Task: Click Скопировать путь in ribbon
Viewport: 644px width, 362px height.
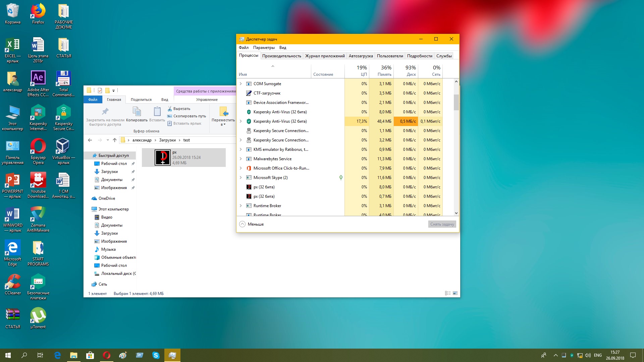Action: tap(189, 116)
